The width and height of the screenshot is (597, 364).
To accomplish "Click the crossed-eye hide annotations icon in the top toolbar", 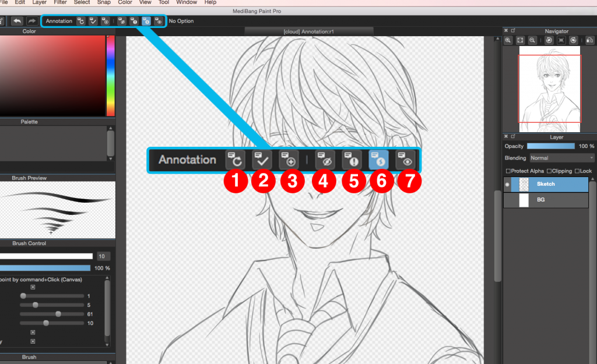I will pos(121,21).
